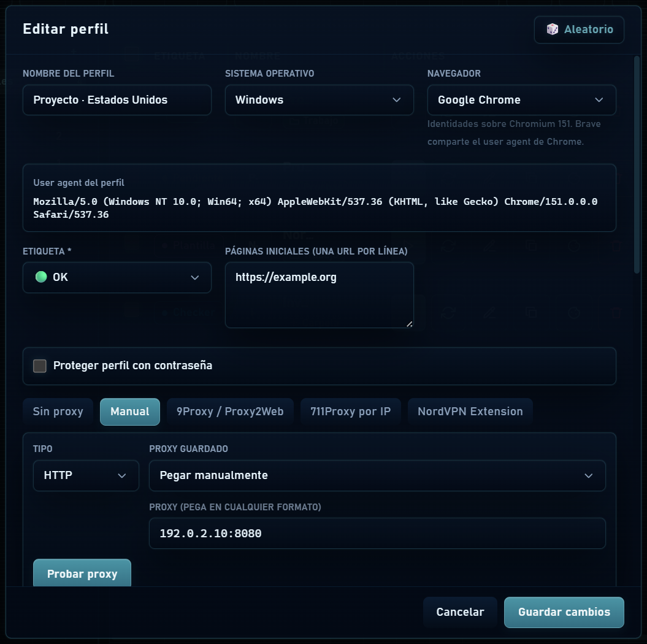Click the Cancelar button
The height and width of the screenshot is (644, 647).
460,612
